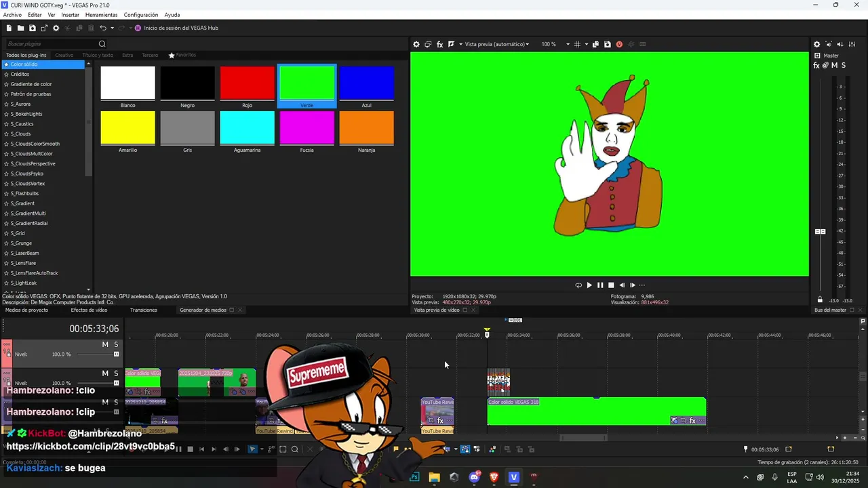Save the project with the disk icon

[32, 28]
